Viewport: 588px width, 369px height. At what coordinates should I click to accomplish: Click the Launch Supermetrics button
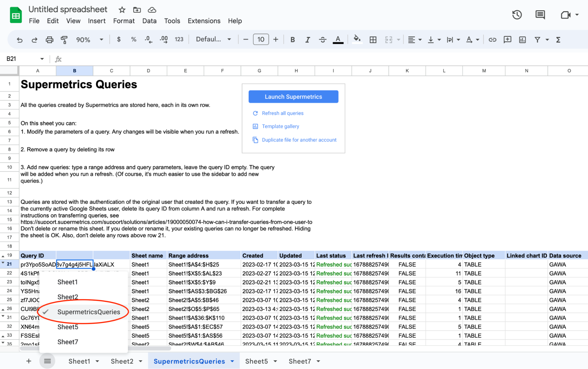[293, 97]
